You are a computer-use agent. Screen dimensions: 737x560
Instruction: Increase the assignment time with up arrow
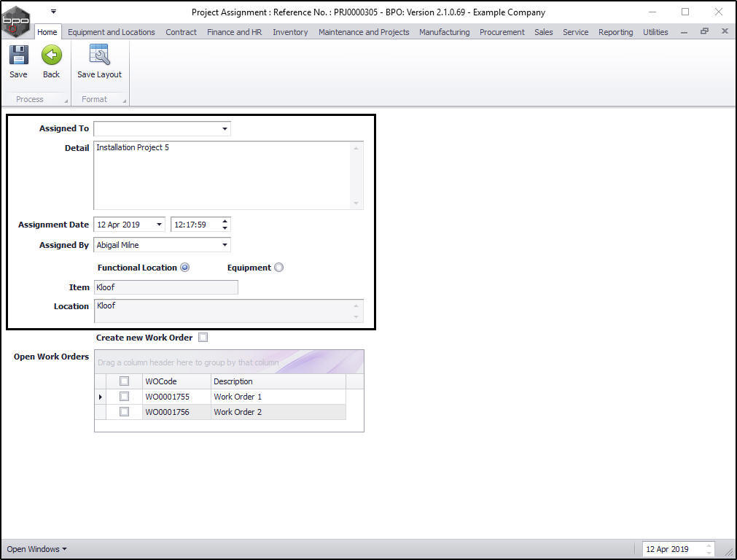point(225,221)
